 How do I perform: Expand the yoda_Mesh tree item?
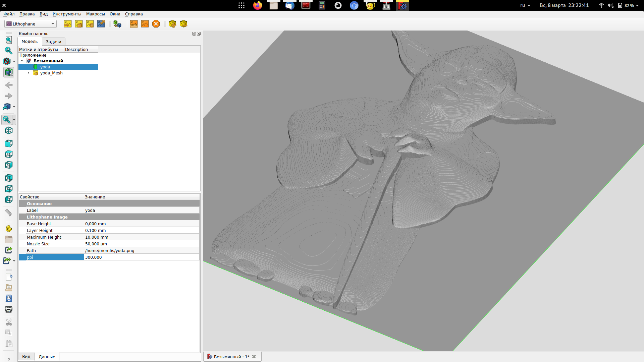(29, 73)
